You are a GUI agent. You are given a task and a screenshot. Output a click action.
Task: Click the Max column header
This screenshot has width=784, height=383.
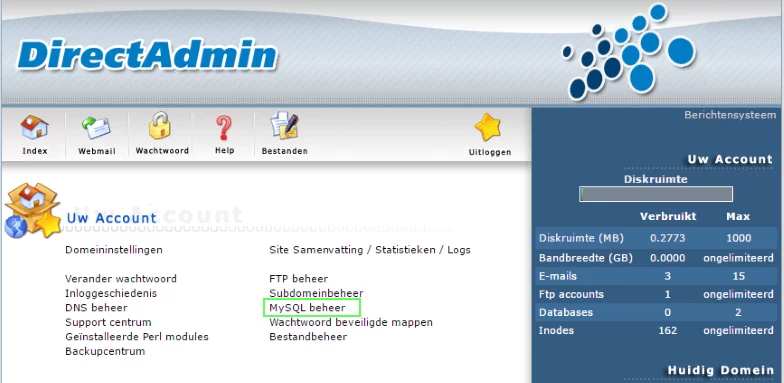tap(738, 216)
